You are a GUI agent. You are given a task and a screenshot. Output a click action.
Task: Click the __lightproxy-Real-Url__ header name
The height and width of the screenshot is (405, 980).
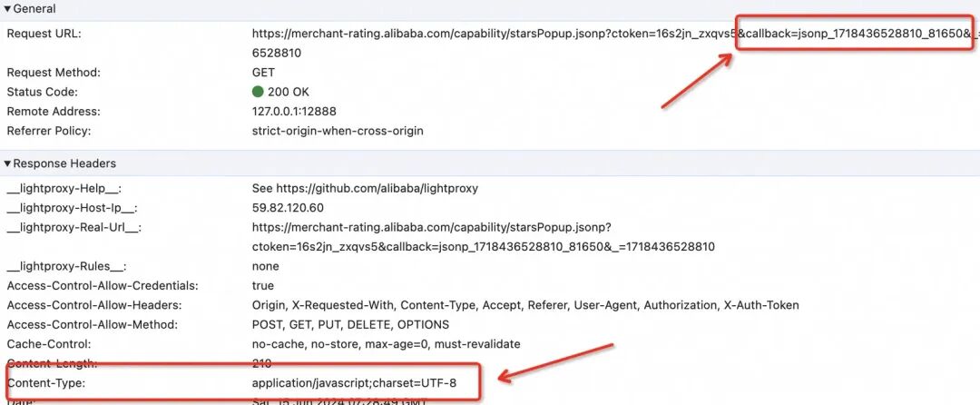(x=73, y=227)
